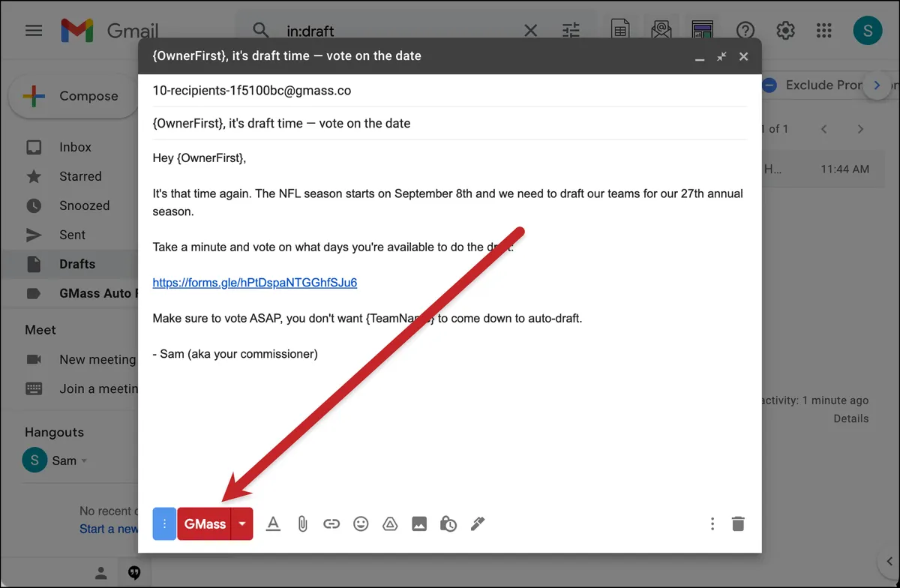The width and height of the screenshot is (900, 588).
Task: Open the GMass spreadsheet icon in header
Action: [x=619, y=30]
